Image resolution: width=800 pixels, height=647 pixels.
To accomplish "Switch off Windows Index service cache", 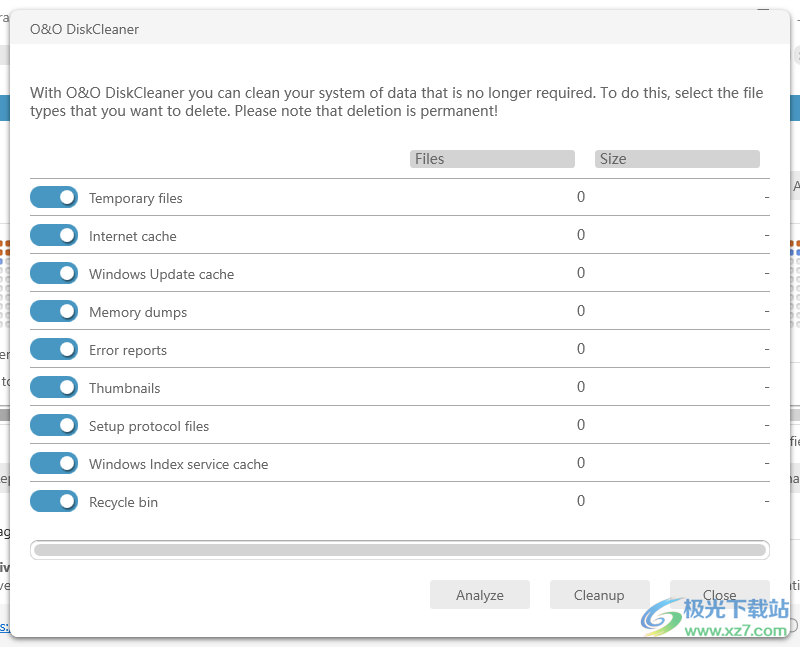I will click(x=54, y=463).
